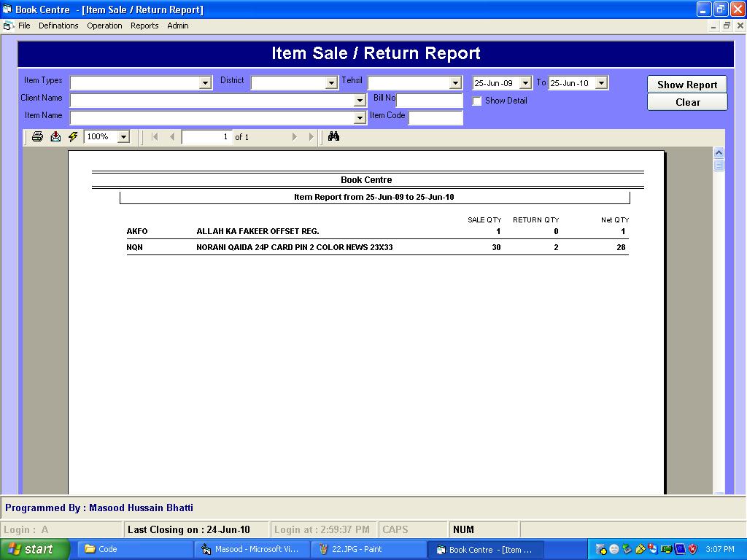Click the page number field
The image size is (747, 560).
pos(206,137)
